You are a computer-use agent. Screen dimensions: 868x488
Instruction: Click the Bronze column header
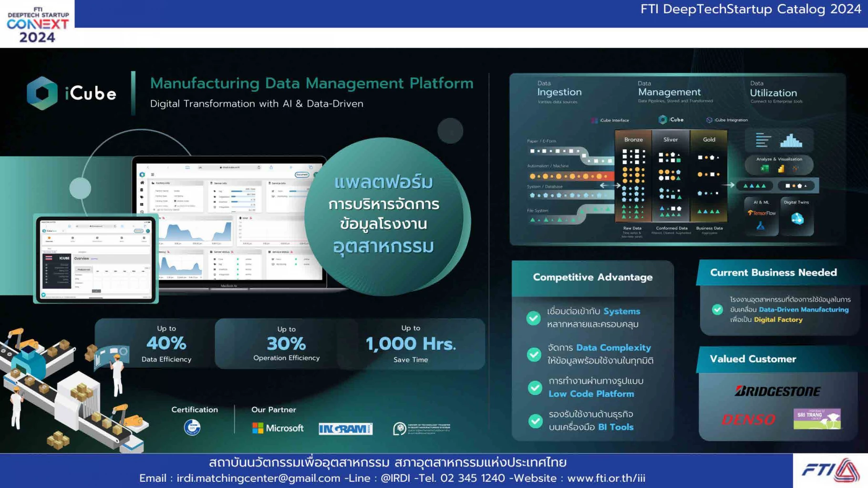pyautogui.click(x=633, y=140)
